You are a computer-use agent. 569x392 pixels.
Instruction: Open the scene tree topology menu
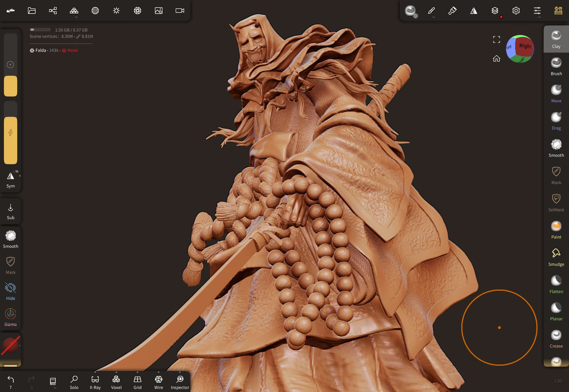coord(53,11)
